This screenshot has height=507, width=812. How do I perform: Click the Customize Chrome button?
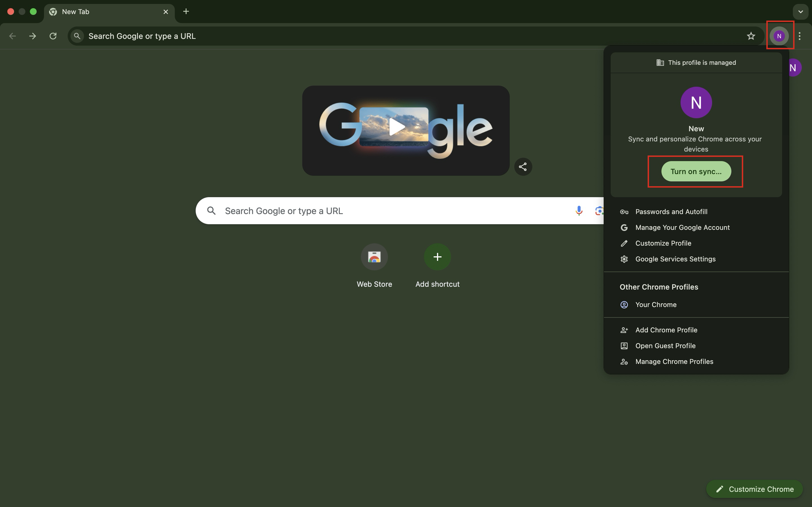754,489
